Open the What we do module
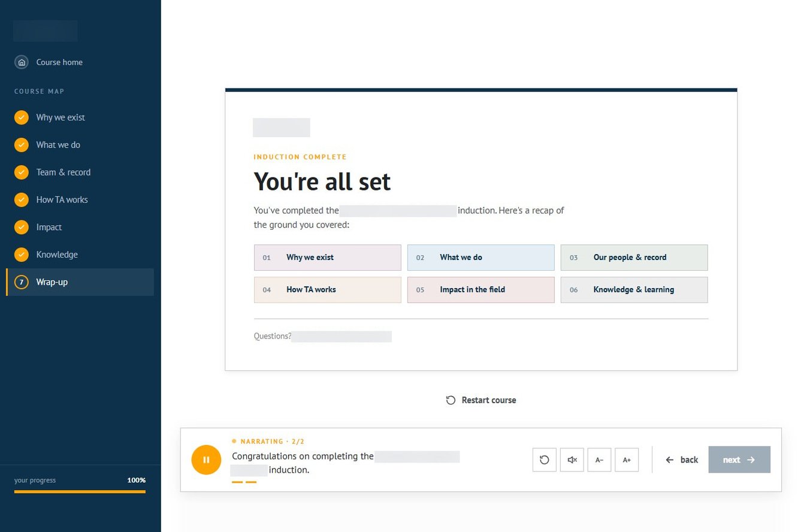 click(80, 145)
